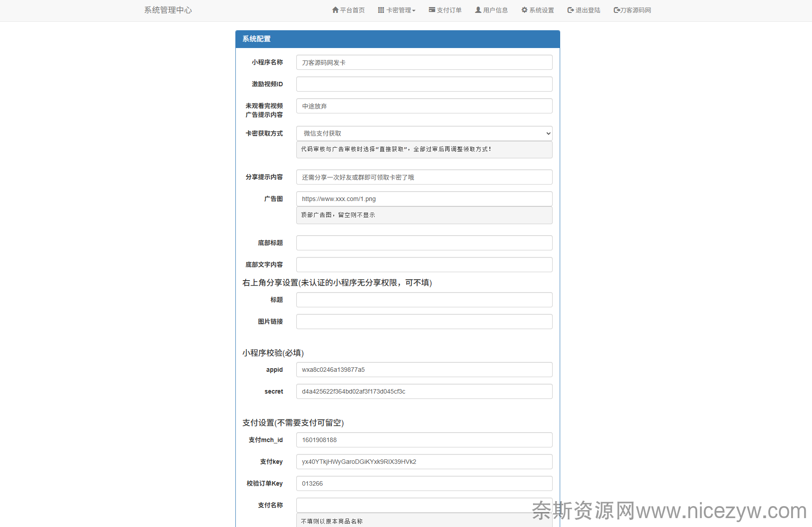Go to 支付订单 page
Screen dimensions: 812x527
pos(445,10)
